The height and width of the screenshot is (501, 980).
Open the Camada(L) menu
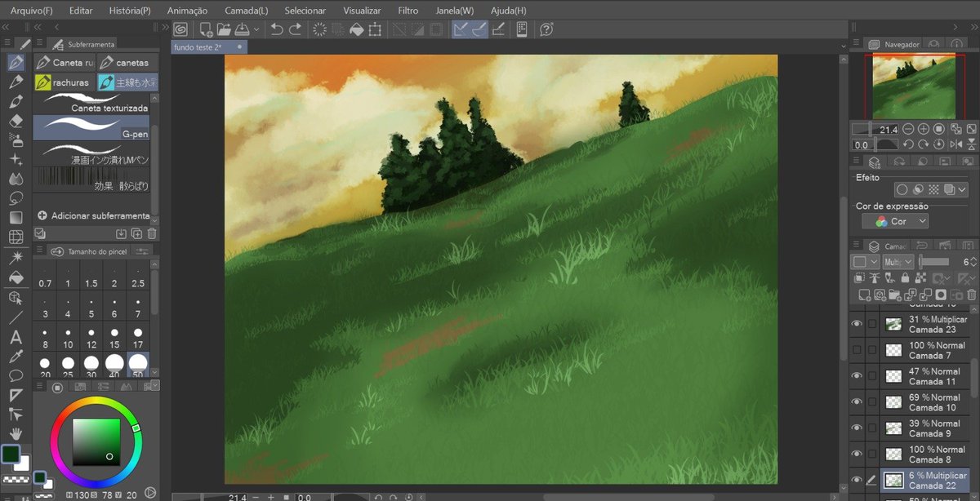coord(247,11)
